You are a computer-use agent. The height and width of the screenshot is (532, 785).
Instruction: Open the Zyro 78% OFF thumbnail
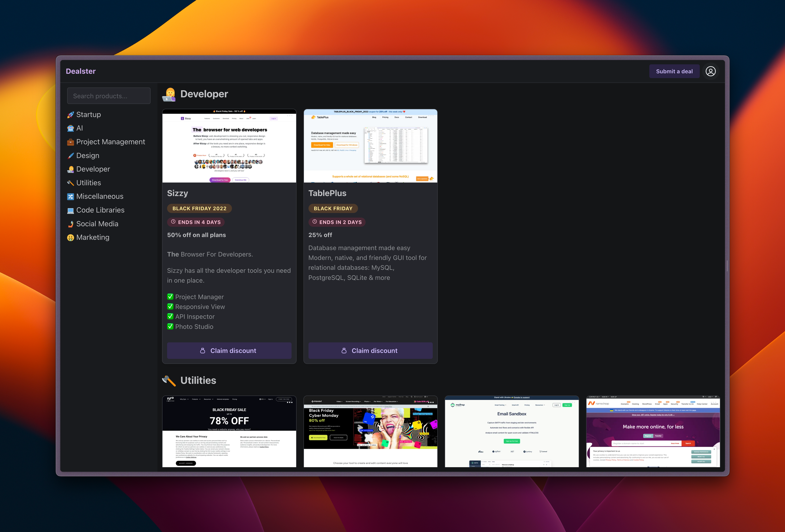229,431
